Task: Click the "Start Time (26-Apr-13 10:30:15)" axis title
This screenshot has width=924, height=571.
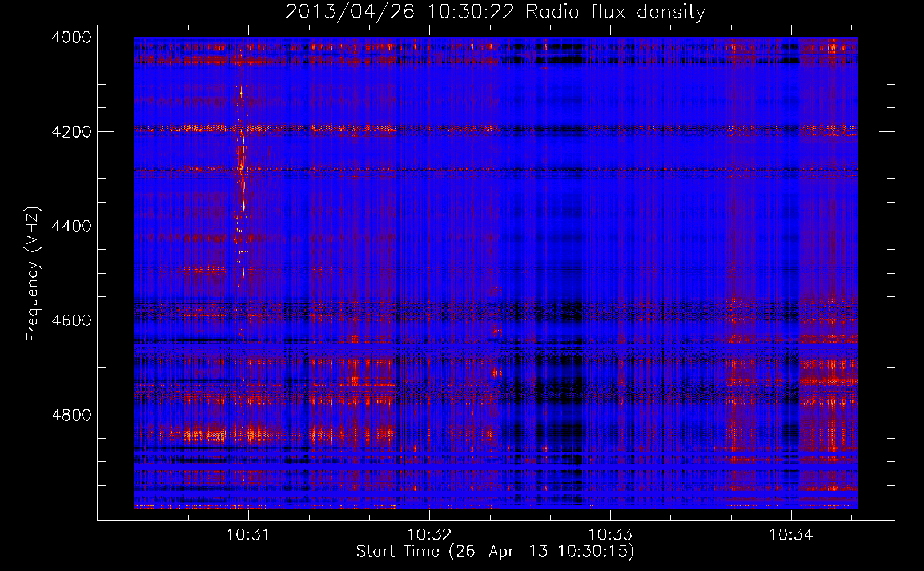Action: [495, 552]
